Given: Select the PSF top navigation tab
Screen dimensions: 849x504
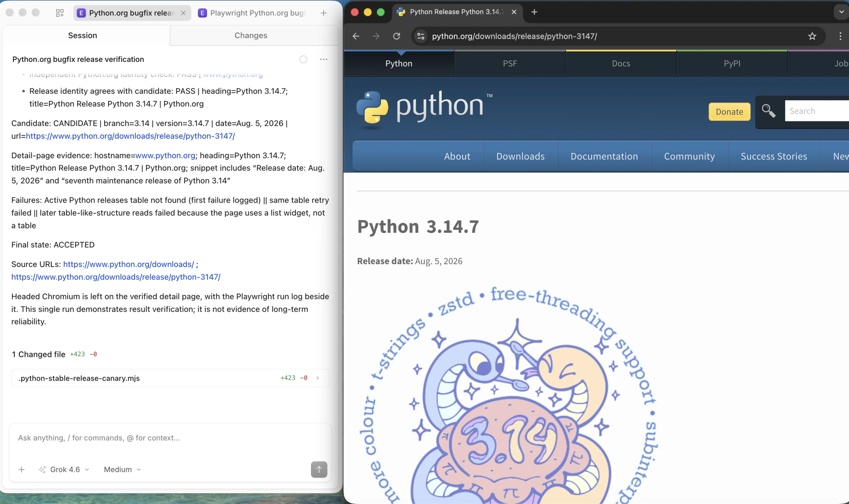Looking at the screenshot, I should (x=510, y=63).
